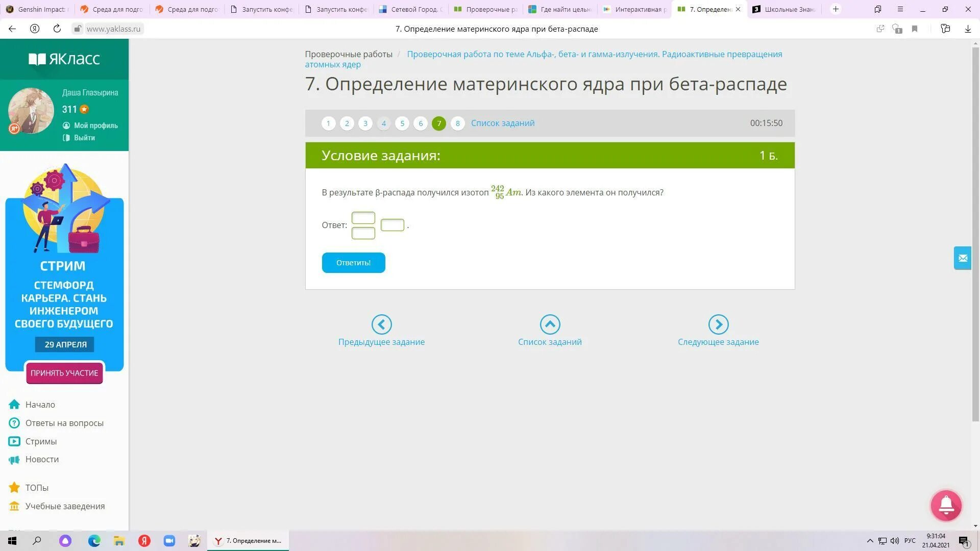Click the element symbol input box
Screen dimensions: 980x551
(x=392, y=225)
